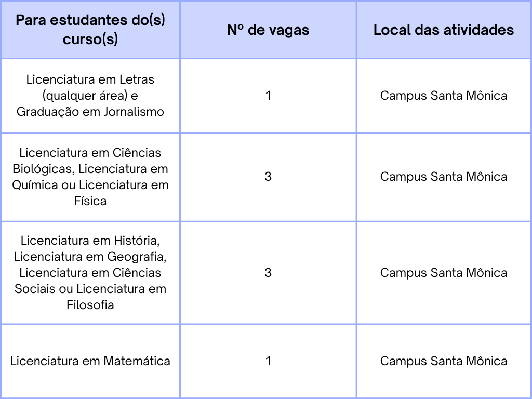Click the "Local das atividades" header cell
Viewport: 532px width, 399px height.
444,30
